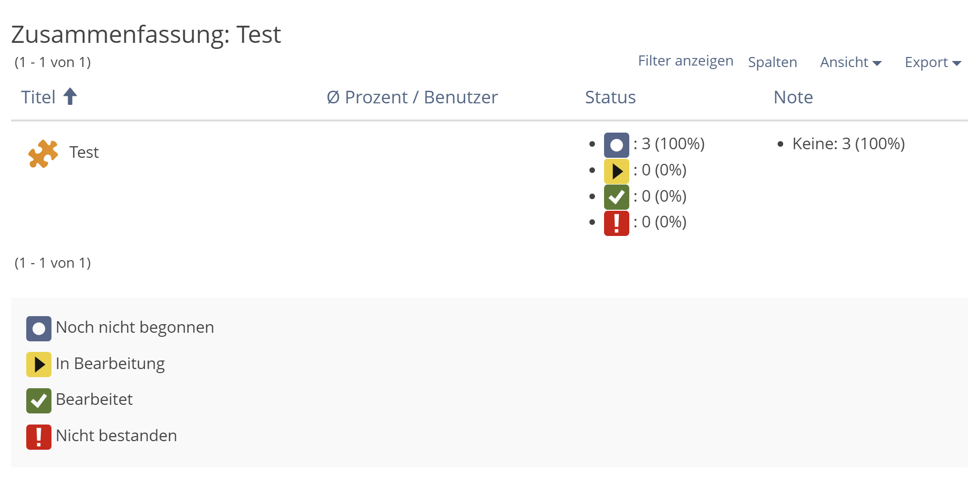Image resolution: width=980 pixels, height=482 pixels.
Task: Sort by the Status column header
Action: (x=610, y=97)
